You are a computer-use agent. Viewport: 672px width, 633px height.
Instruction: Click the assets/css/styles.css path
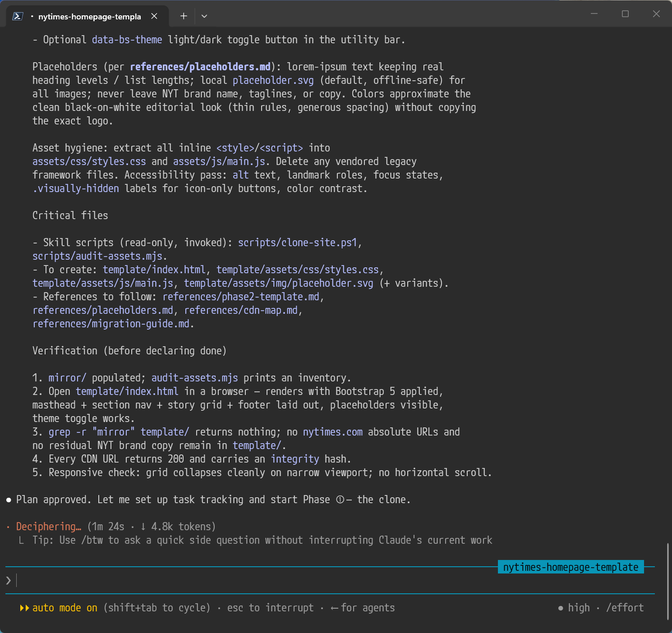[x=89, y=161]
